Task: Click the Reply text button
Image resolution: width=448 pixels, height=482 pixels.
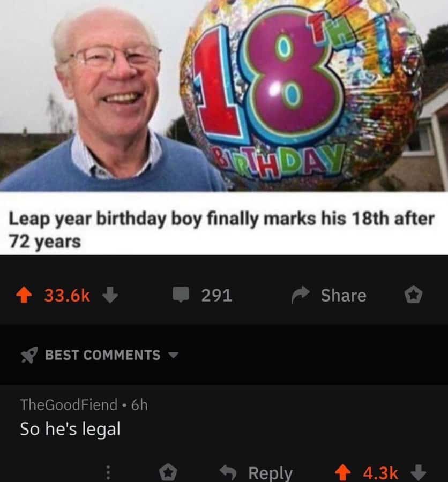Action: click(x=270, y=473)
